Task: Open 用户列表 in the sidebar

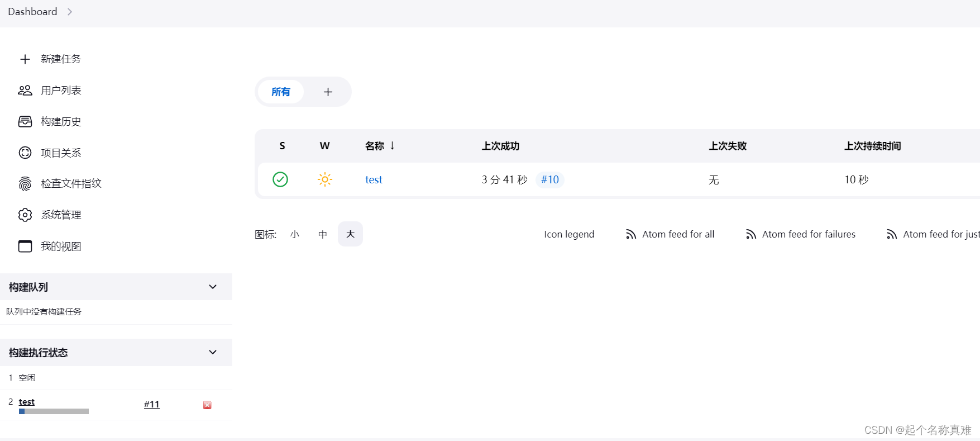Action: click(x=61, y=91)
